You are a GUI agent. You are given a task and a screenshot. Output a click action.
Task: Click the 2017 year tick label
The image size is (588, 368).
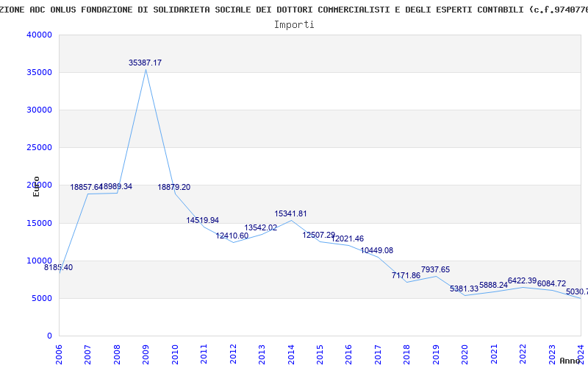(x=378, y=354)
